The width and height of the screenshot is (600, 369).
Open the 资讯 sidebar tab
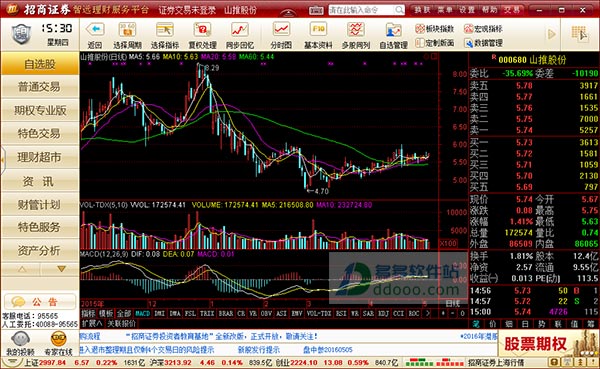(40, 181)
